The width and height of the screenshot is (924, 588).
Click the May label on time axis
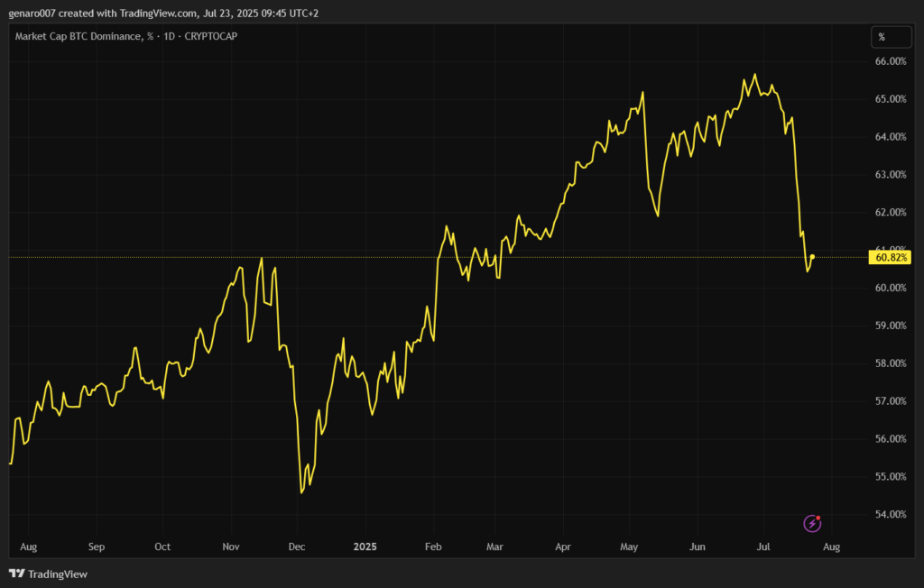(x=630, y=547)
